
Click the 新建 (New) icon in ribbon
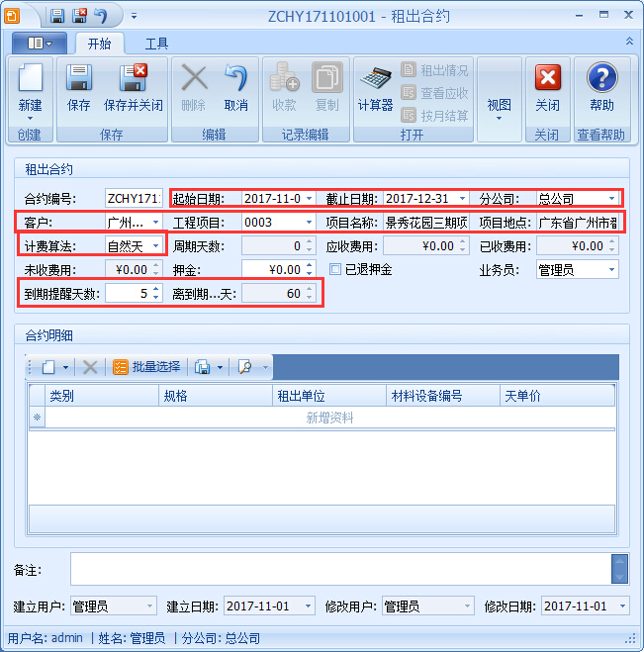point(30,88)
